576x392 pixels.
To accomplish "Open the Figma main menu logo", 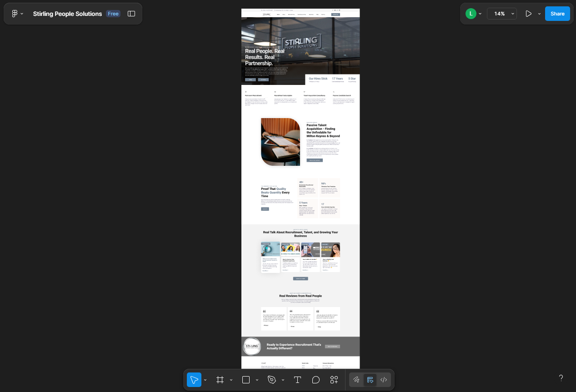I will pos(15,14).
